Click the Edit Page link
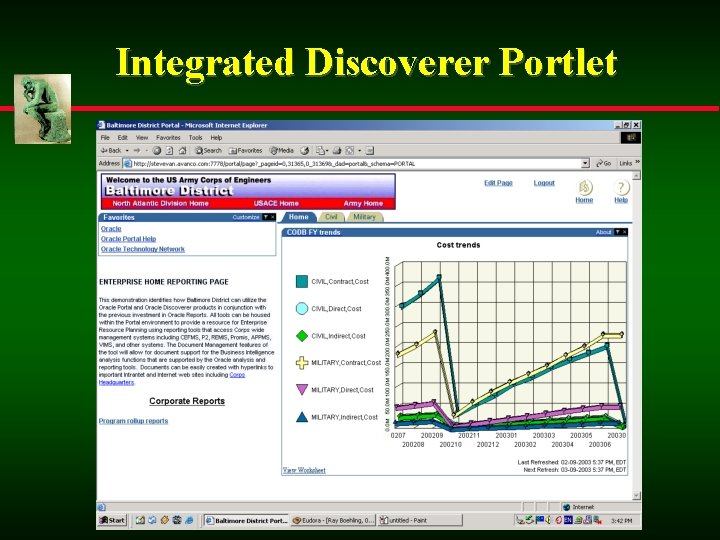Screen dimensions: 720x540 [498, 183]
